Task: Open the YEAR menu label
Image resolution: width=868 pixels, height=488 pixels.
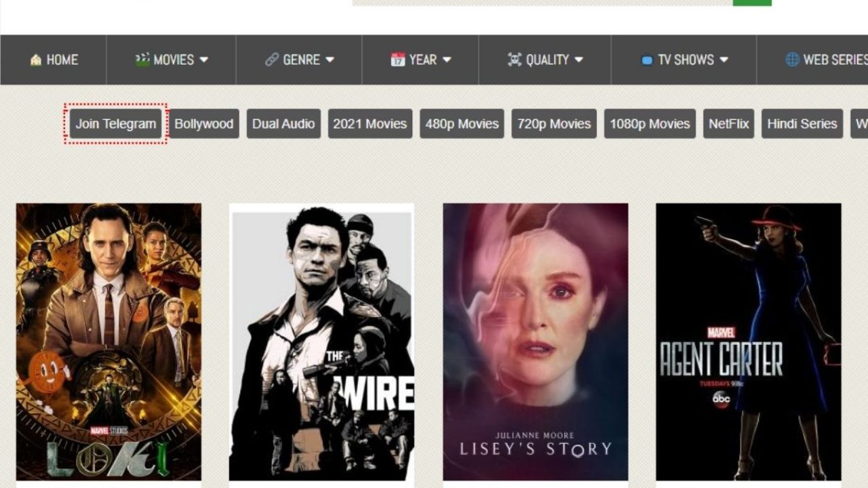Action: (x=423, y=60)
